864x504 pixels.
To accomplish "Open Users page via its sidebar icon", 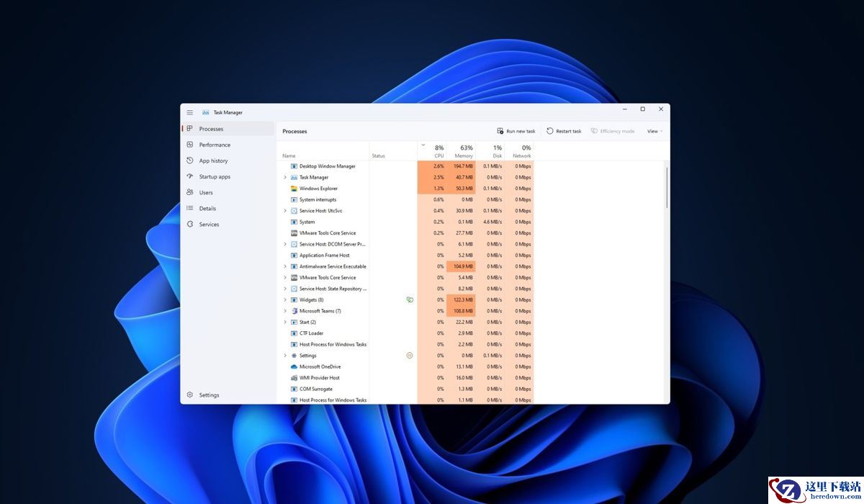I will [x=190, y=192].
